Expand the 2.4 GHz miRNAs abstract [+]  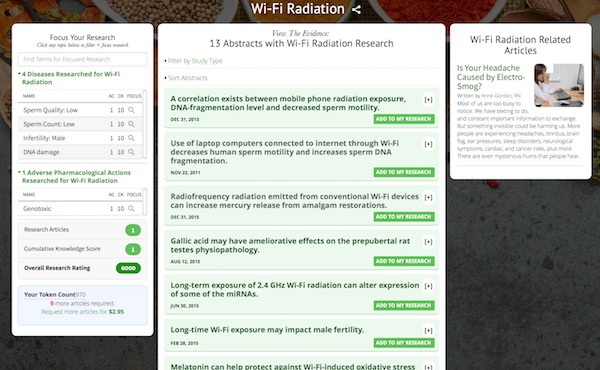(429, 286)
